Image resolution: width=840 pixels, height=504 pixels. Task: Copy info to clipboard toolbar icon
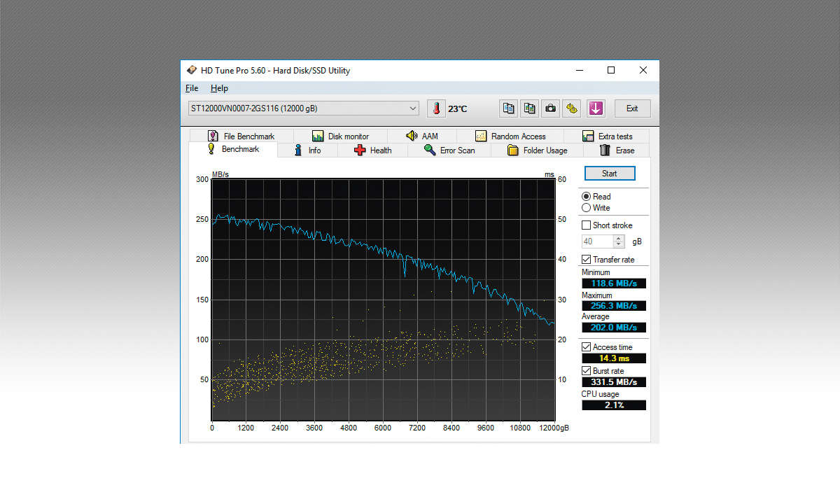[x=509, y=108]
